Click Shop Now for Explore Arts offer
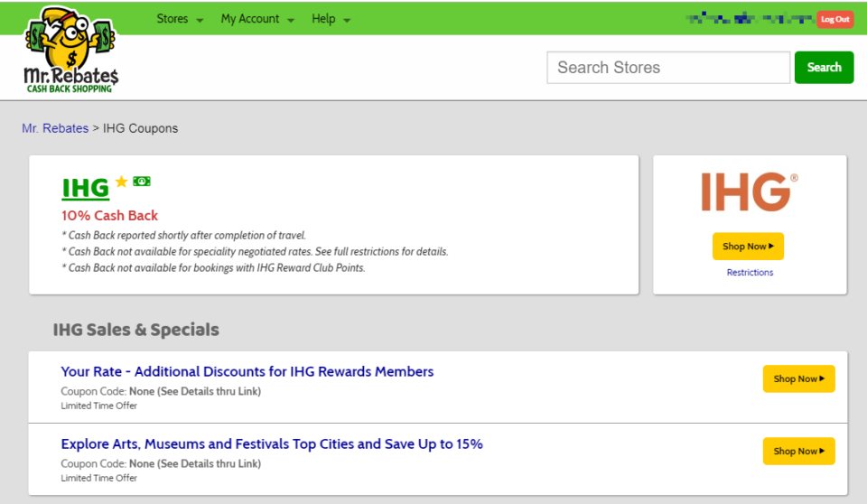The height and width of the screenshot is (504, 867). point(798,452)
